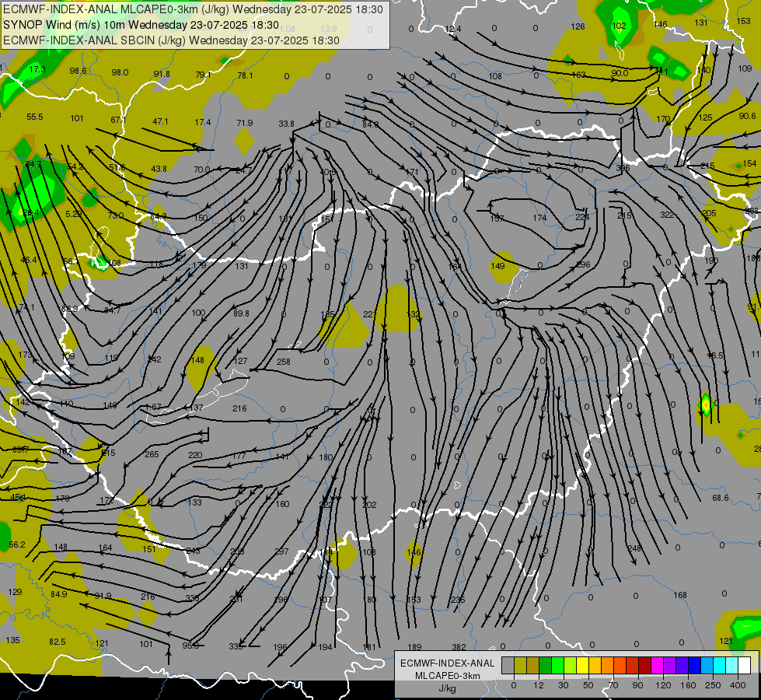Click the legend tick label 400
Image resolution: width=761 pixels, height=700 pixels.
(x=738, y=685)
